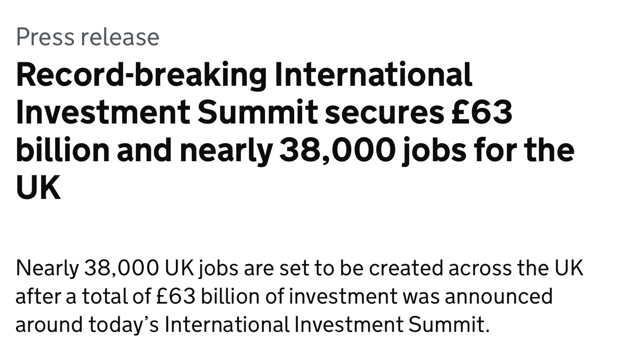Viewport: 644px width, 363px height.
Task: Click the "Press release" label
Action: click(x=88, y=38)
